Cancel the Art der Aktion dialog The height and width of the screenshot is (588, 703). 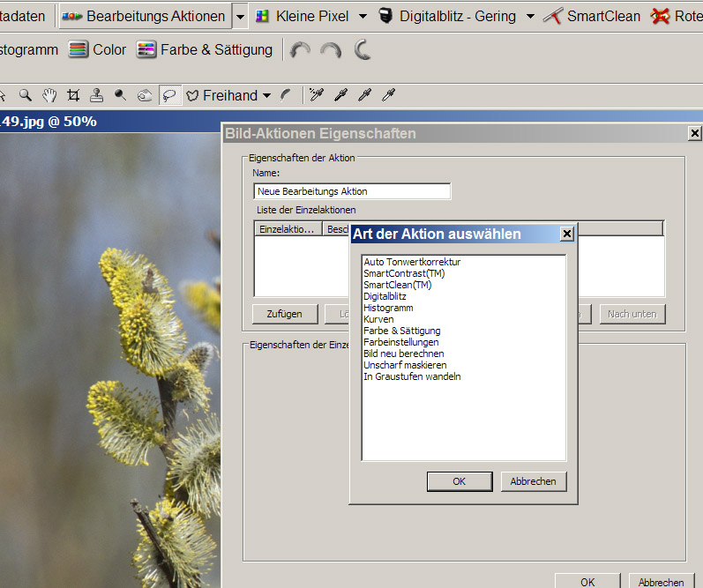(534, 481)
